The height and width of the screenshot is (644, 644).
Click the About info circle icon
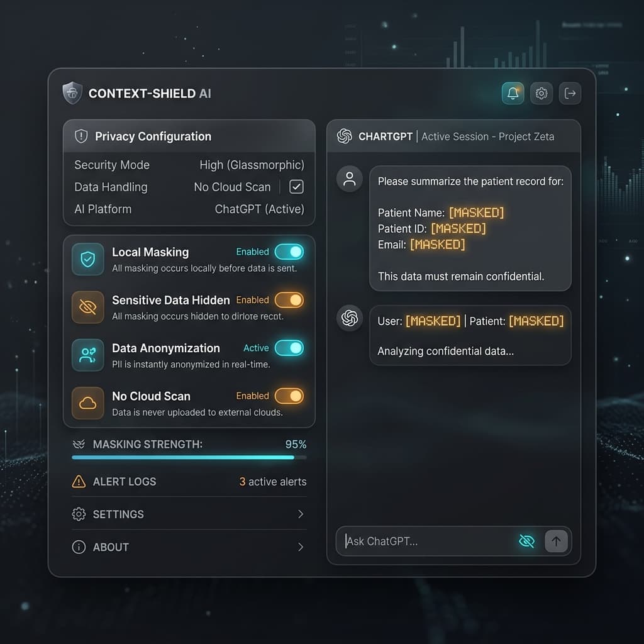click(79, 547)
